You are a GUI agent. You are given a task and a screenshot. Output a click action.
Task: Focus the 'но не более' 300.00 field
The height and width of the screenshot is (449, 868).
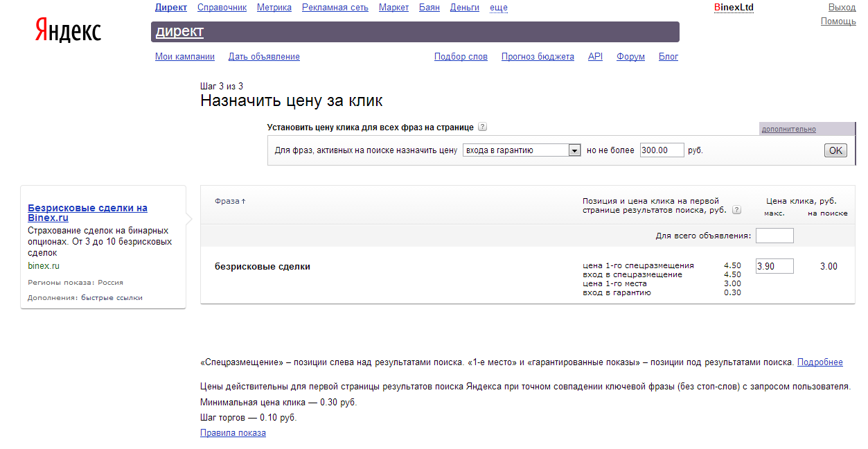pos(662,150)
